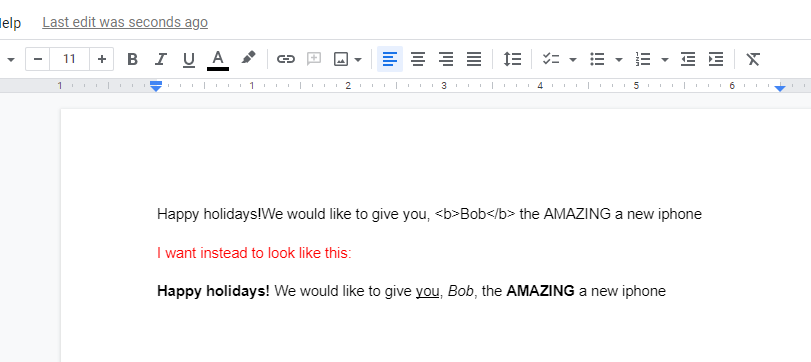Increase indent
811x362 pixels.
716,59
